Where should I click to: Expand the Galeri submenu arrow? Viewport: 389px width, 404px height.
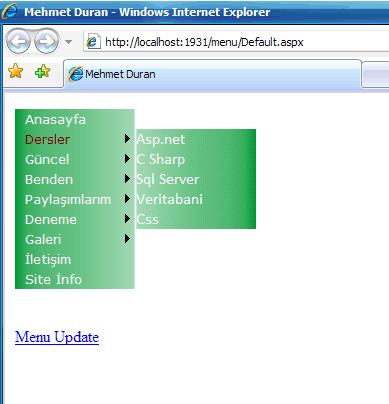[127, 239]
